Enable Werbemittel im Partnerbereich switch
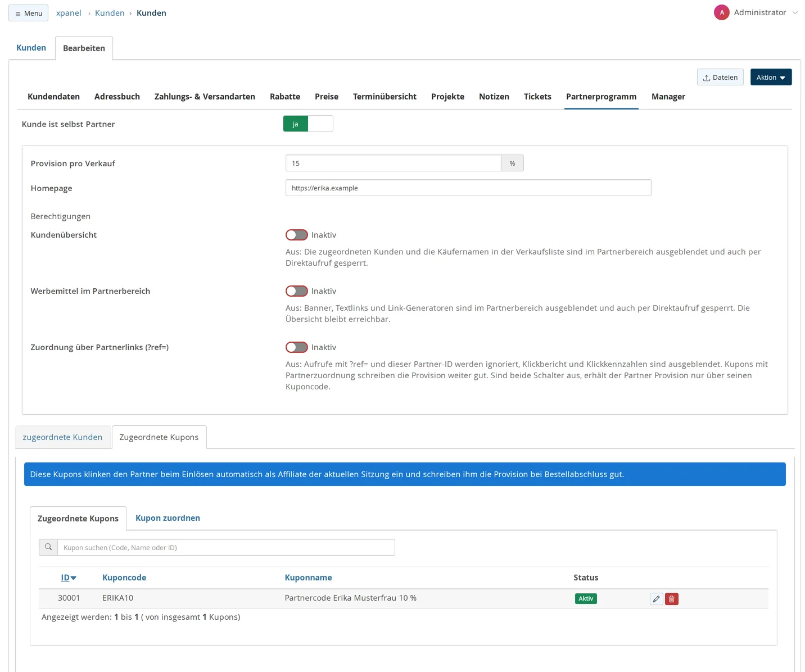Screen dimensions: 805x672 (x=297, y=291)
